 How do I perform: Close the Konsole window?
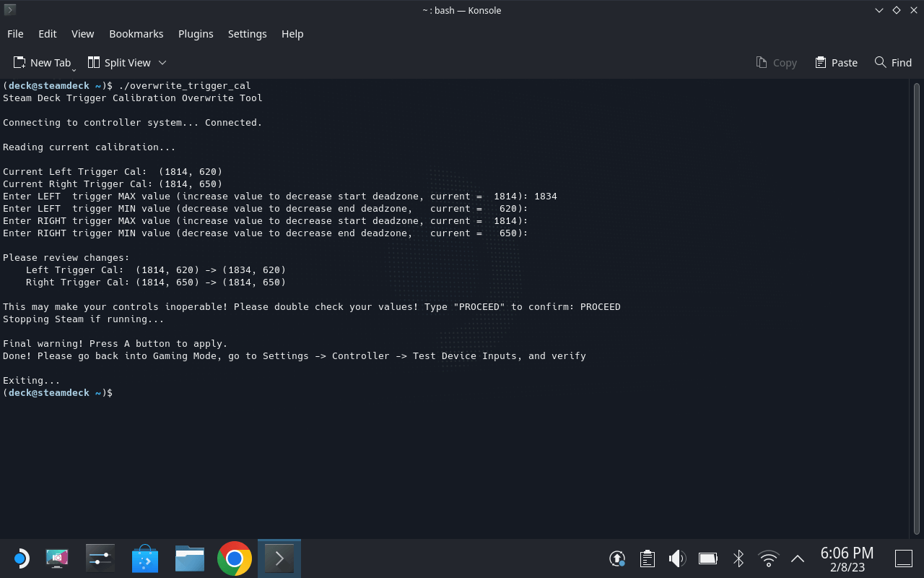tap(913, 10)
